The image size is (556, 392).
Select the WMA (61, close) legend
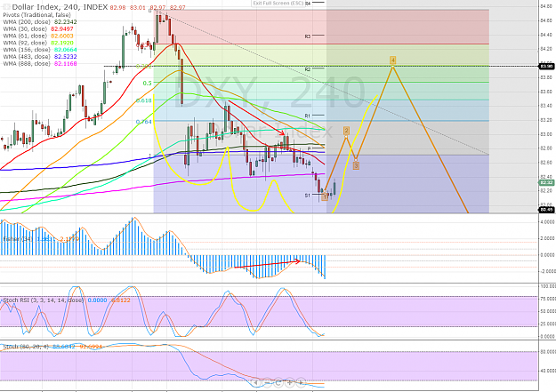click(x=25, y=36)
